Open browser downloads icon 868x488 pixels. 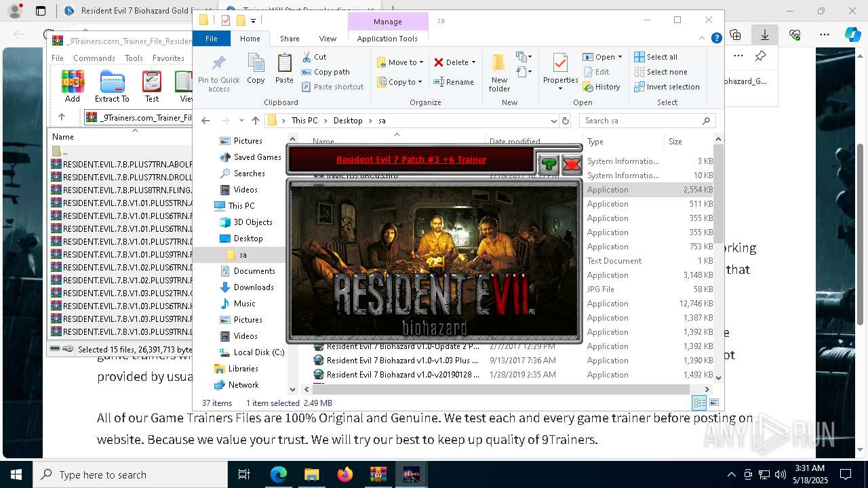point(765,35)
